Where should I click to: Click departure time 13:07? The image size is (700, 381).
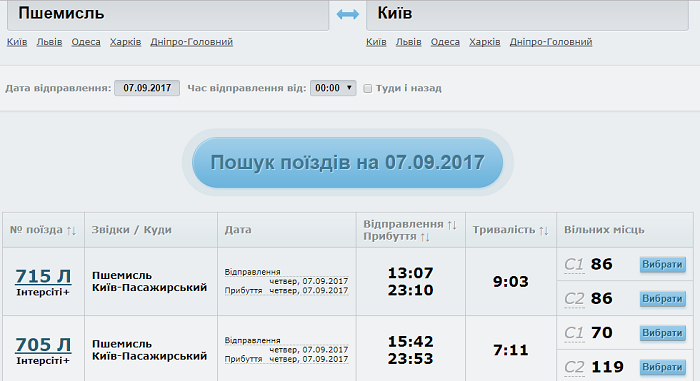coord(410,273)
